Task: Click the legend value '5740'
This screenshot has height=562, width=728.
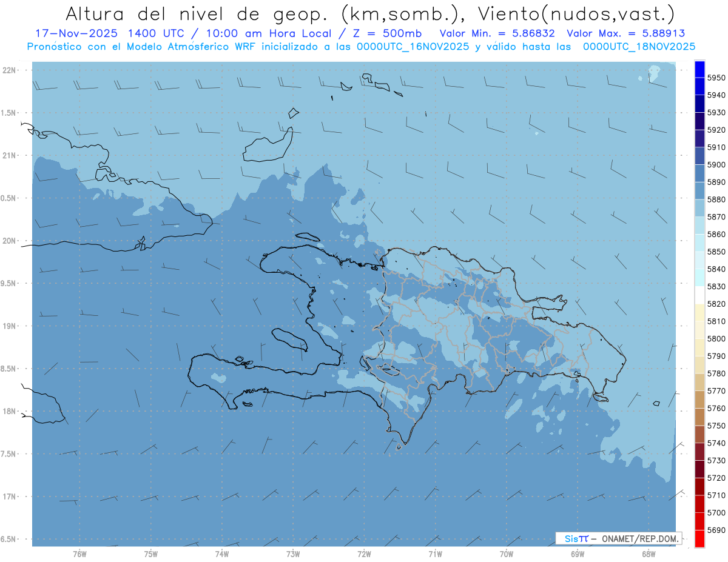Action: (x=716, y=443)
